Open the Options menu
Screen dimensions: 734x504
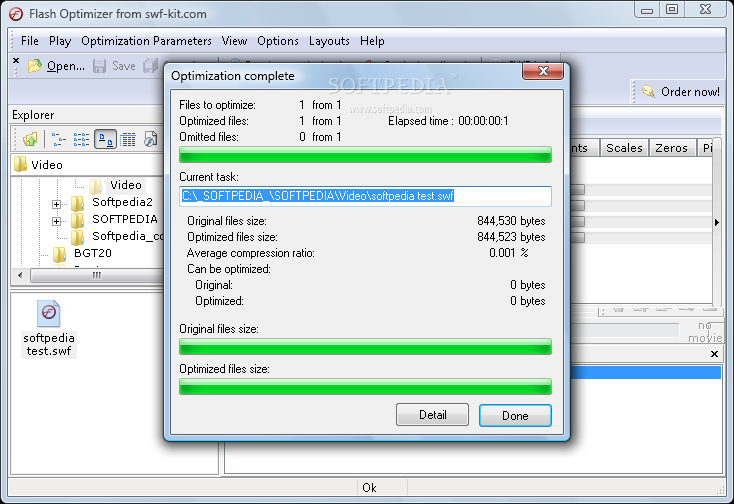click(x=278, y=41)
